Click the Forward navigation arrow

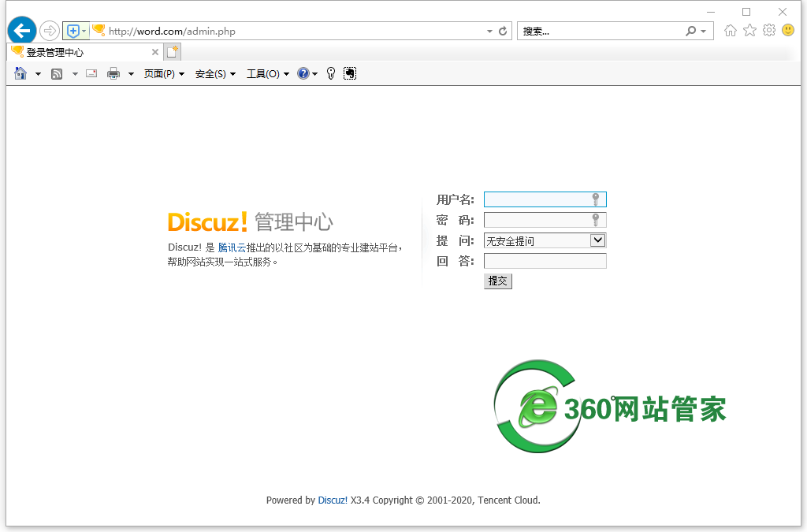[x=50, y=31]
